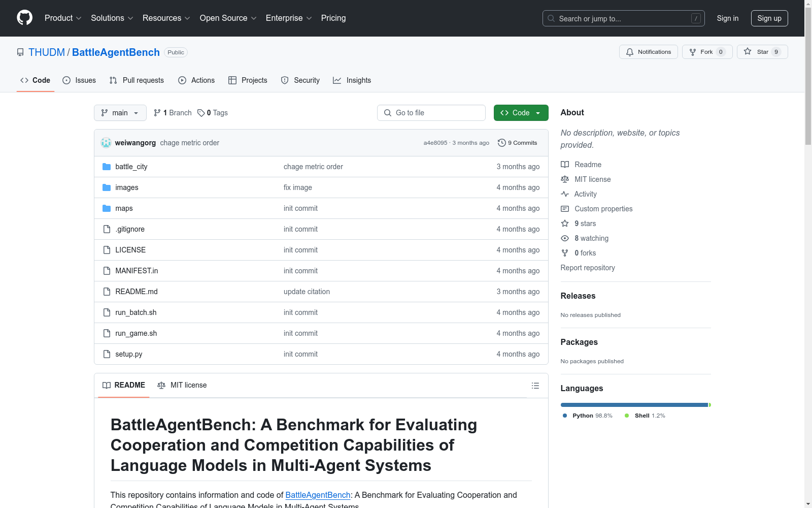Click the repository icon beside THUDM
Image resolution: width=812 pixels, height=508 pixels.
pos(20,52)
